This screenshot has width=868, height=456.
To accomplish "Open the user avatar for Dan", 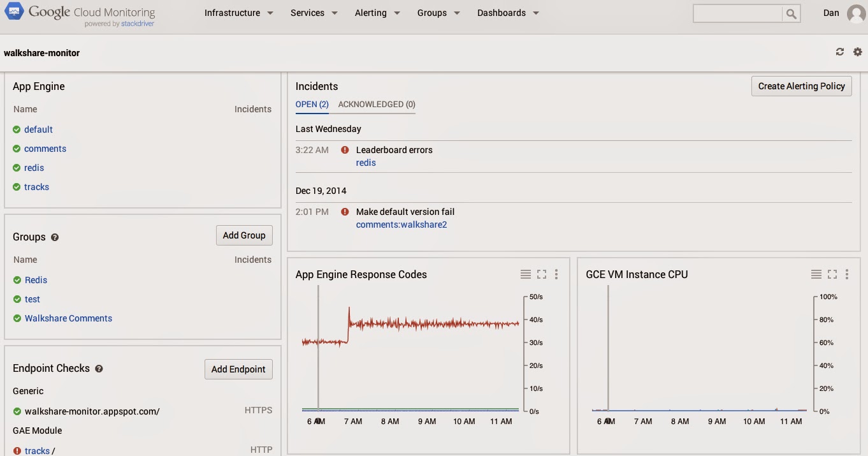I will point(856,13).
